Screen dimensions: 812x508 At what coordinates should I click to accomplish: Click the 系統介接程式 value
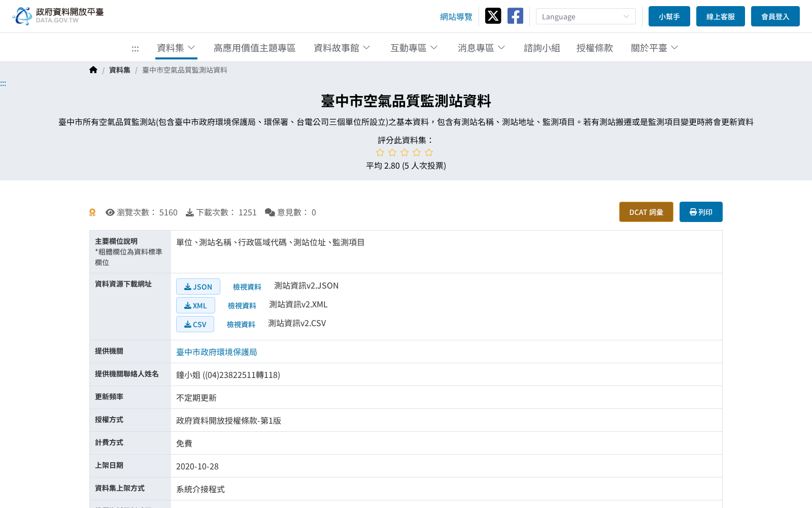pos(200,489)
